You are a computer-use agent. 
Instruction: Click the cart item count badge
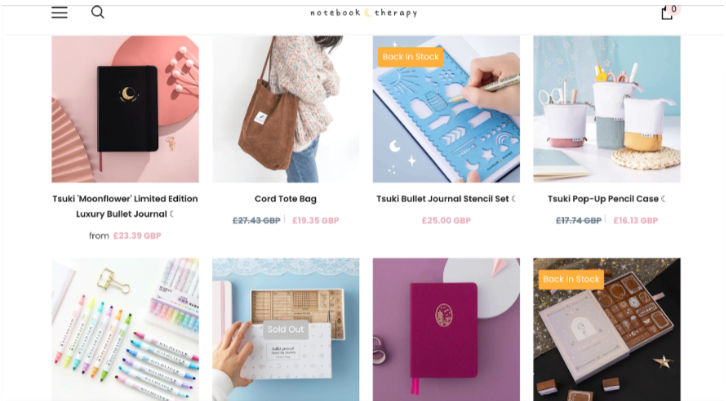pyautogui.click(x=674, y=9)
